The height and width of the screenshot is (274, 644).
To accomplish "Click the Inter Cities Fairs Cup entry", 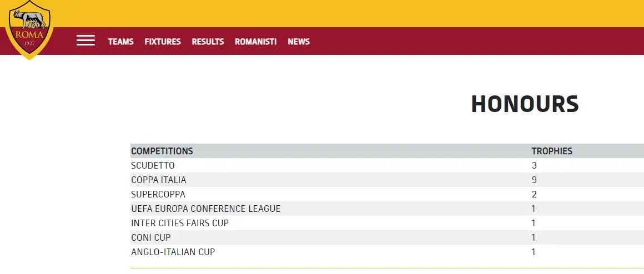I will pos(180,223).
